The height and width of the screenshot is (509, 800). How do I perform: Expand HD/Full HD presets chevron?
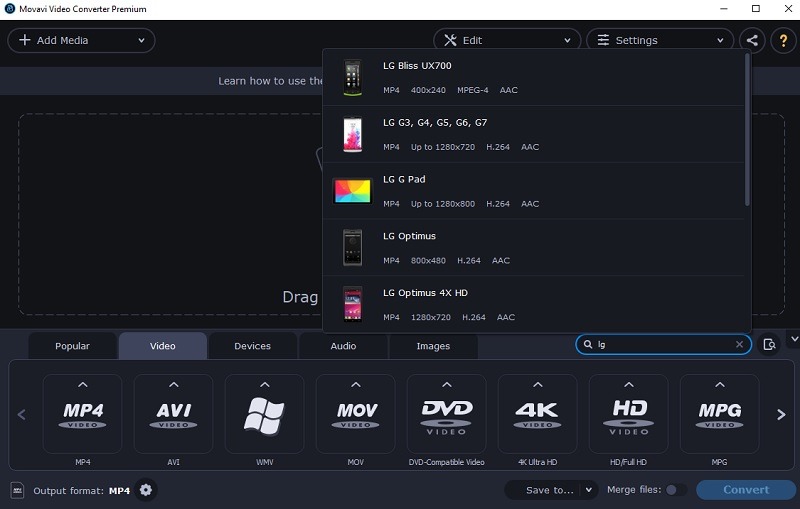[629, 385]
